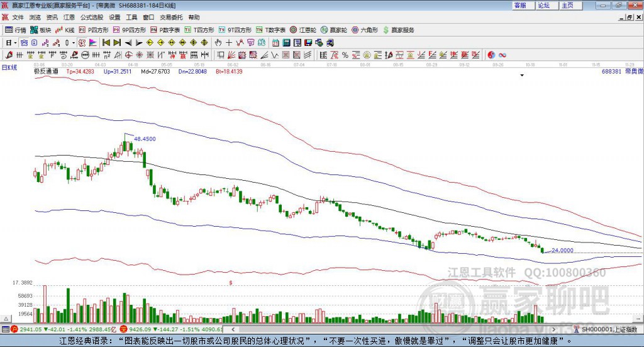Viewport: 644px width, 347px height.
Task: Click the horizontal scrollbar right arrow
Action: click(553, 329)
